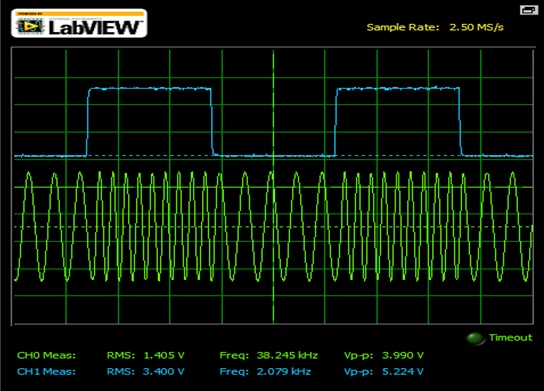Click the CH1 Meas label
This screenshot has height=391, width=544.
tap(46, 372)
